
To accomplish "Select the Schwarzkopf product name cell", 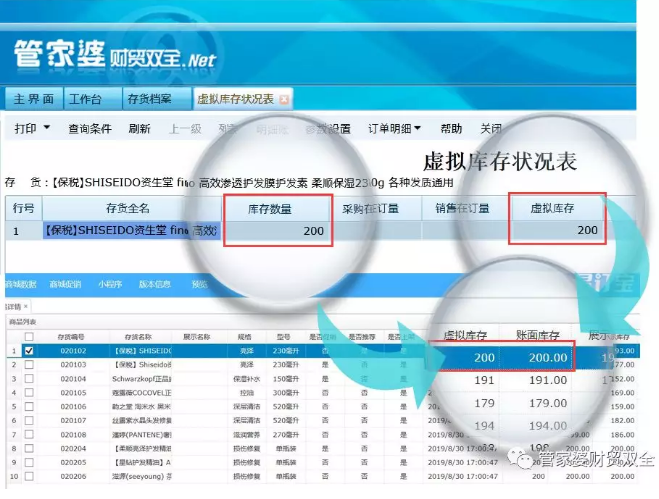I will 141,379.
